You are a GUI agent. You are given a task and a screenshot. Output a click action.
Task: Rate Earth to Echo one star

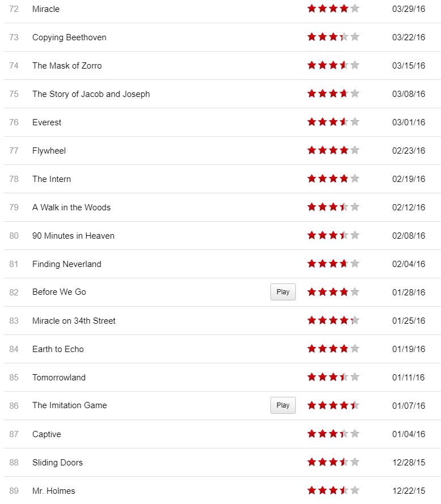[x=312, y=349]
